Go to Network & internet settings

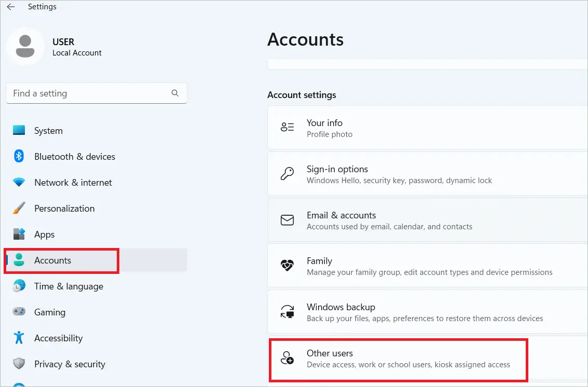[x=97, y=182]
